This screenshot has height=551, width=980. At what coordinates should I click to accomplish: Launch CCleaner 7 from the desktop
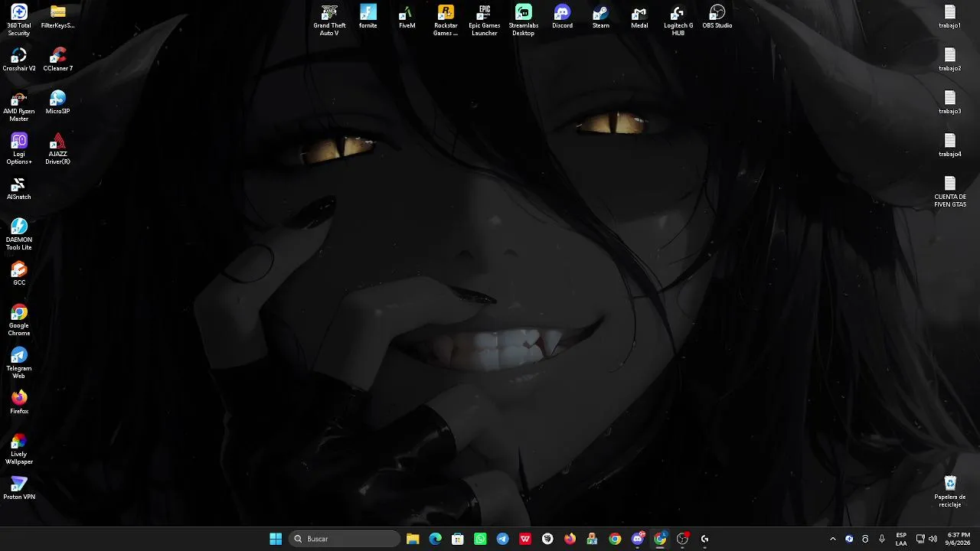click(57, 59)
